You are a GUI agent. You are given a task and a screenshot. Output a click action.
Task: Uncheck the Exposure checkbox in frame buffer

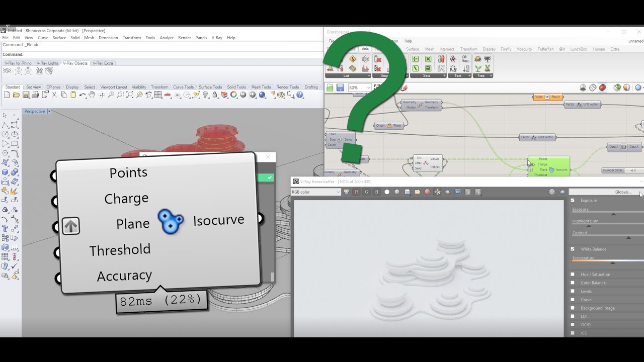[x=572, y=200]
